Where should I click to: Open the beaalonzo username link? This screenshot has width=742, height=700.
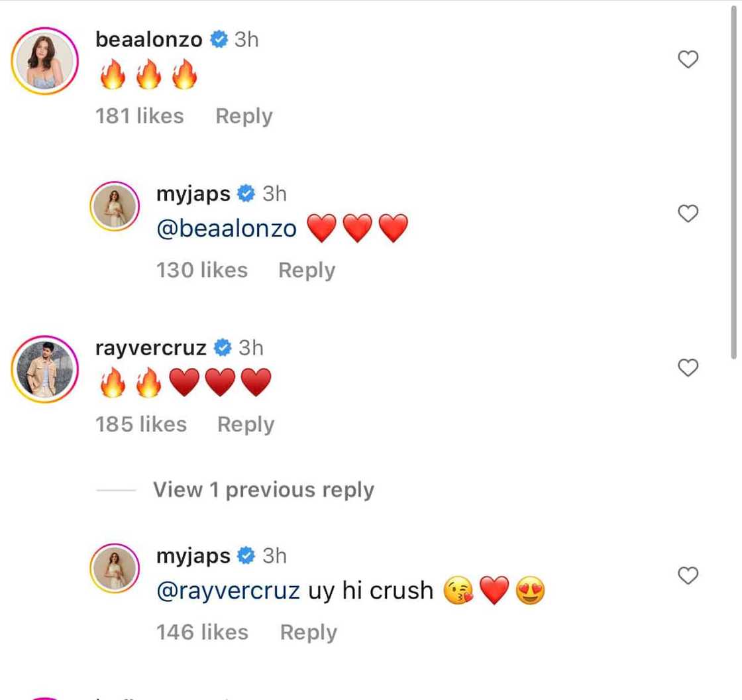point(149,40)
